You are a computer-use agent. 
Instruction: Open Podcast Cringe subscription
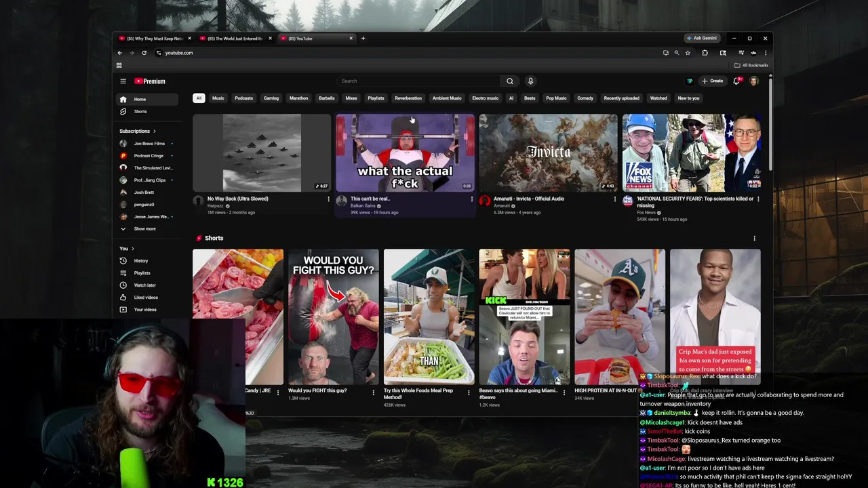point(146,156)
